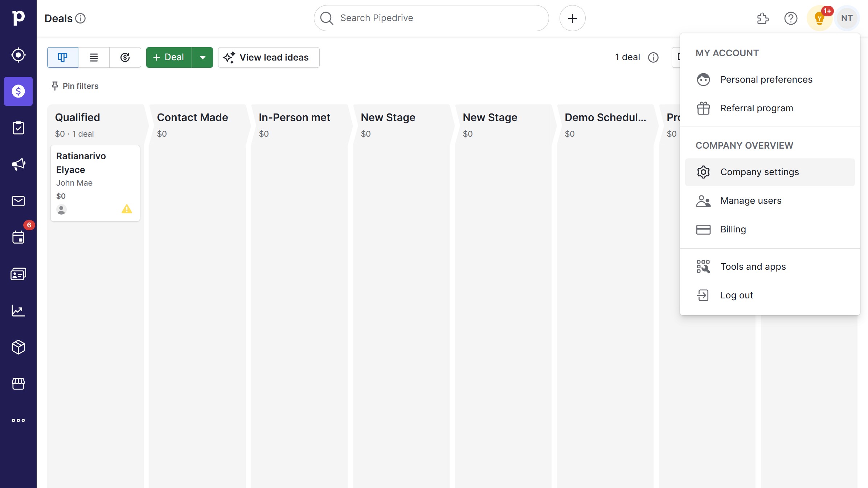This screenshot has width=868, height=488.
Task: Open Products box icon in sidebar
Action: pyautogui.click(x=18, y=347)
